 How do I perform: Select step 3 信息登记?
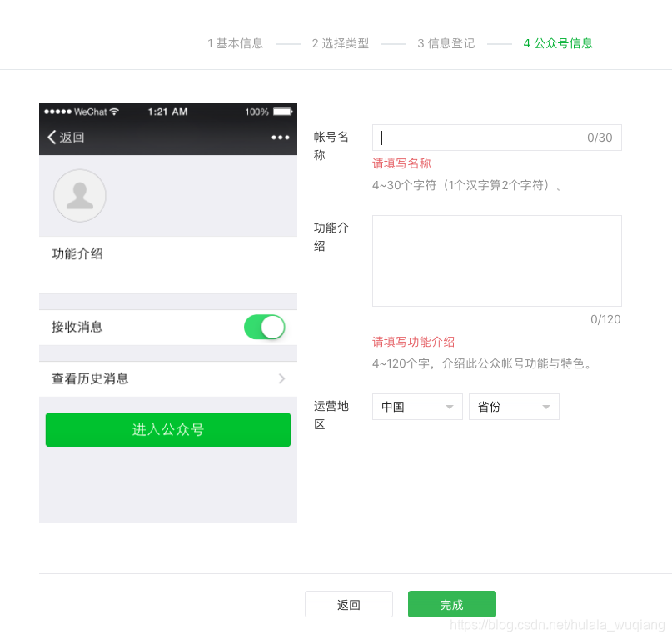coord(446,43)
